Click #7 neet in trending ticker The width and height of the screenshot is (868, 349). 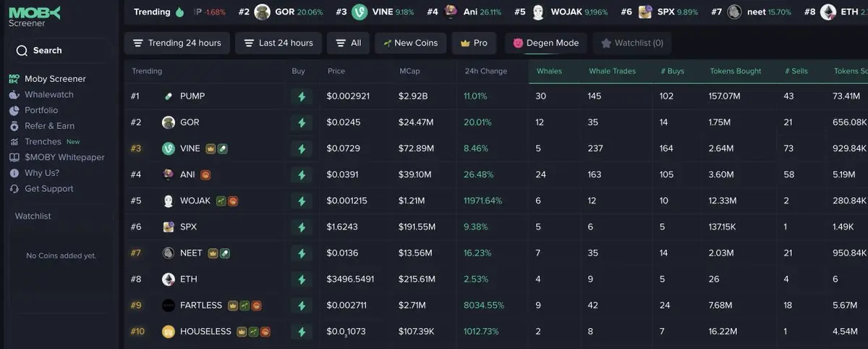click(x=751, y=12)
